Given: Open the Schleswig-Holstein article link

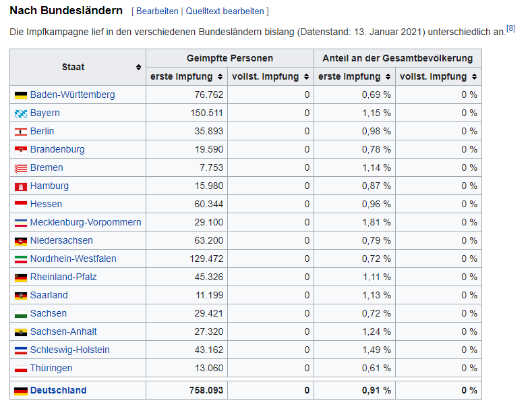Looking at the screenshot, I should point(69,350).
